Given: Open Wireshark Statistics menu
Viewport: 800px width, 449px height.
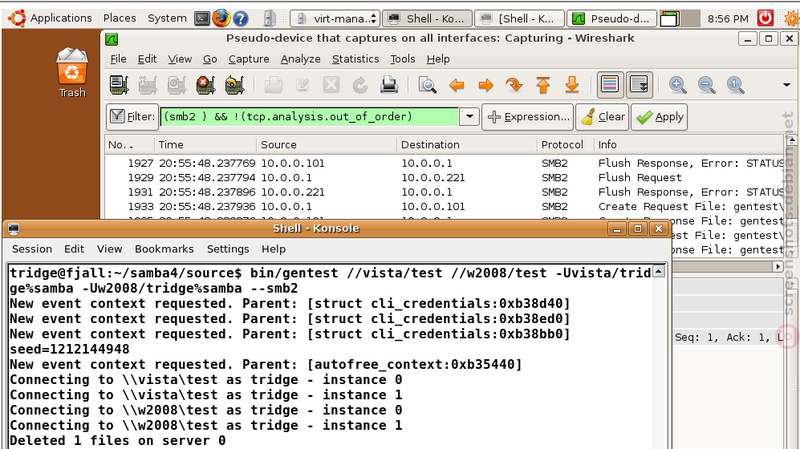Looking at the screenshot, I should 356,59.
